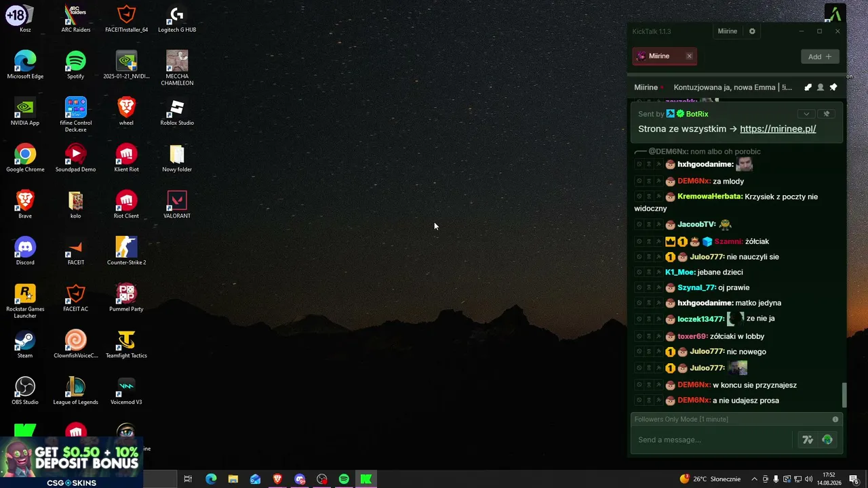Open Google Chrome desktop shortcut

tap(25, 158)
